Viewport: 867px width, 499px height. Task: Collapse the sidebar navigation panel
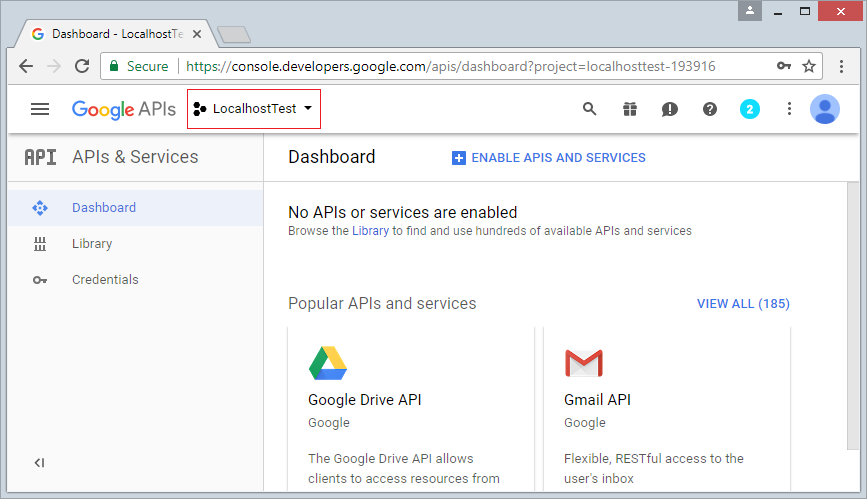coord(39,462)
